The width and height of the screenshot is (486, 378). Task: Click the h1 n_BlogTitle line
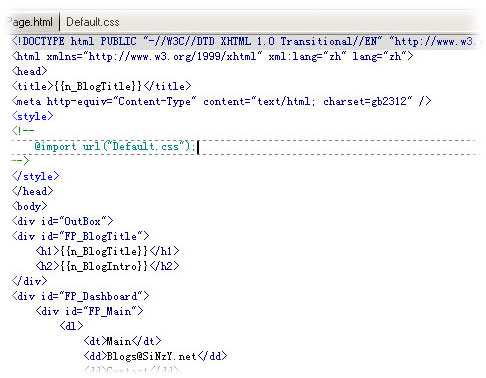coord(107,251)
